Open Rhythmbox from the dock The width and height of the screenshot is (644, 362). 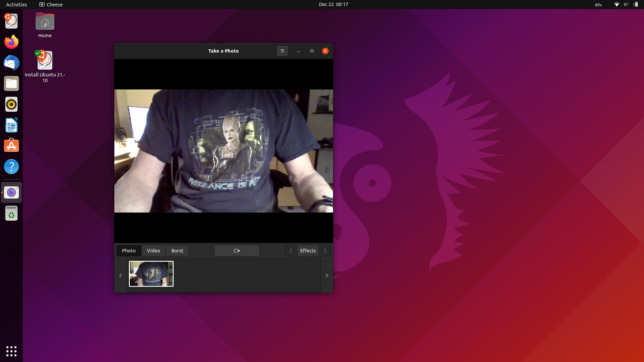click(11, 105)
